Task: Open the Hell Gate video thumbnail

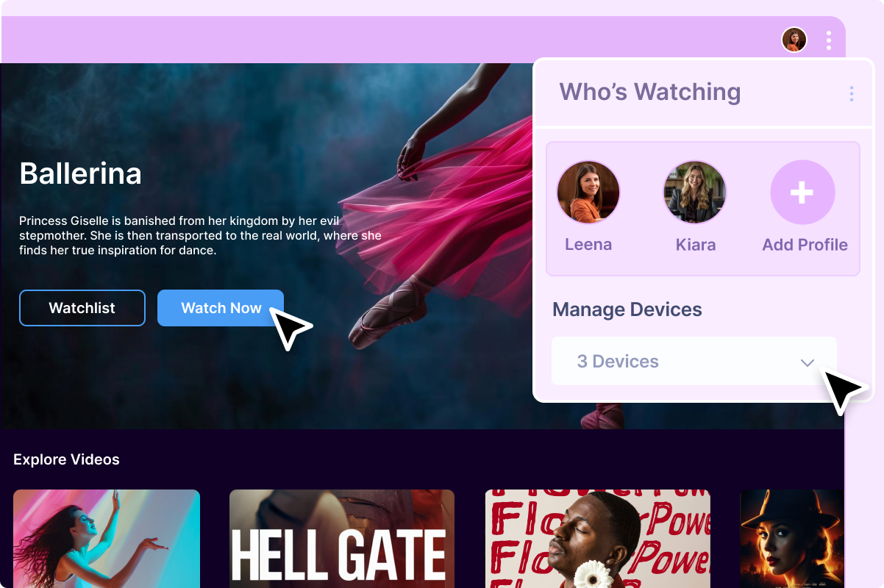Action: click(342, 539)
